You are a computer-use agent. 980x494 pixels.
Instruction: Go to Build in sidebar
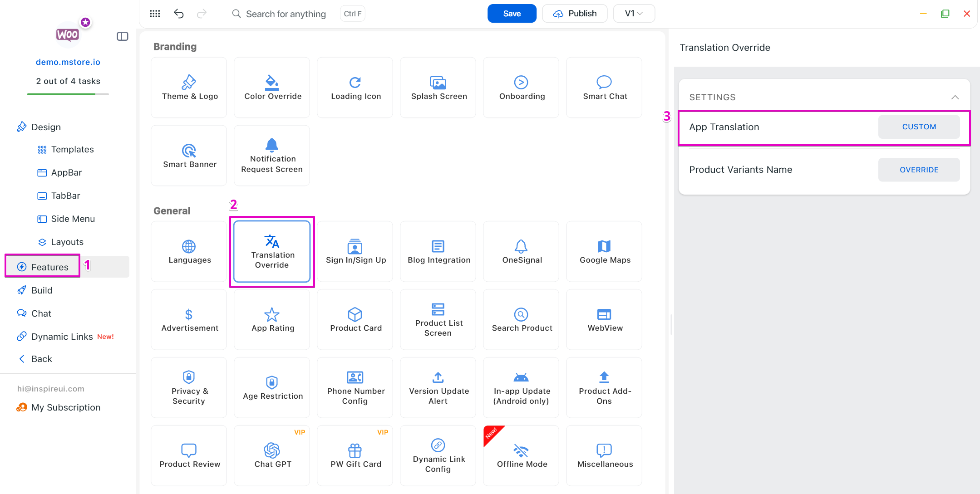point(42,290)
